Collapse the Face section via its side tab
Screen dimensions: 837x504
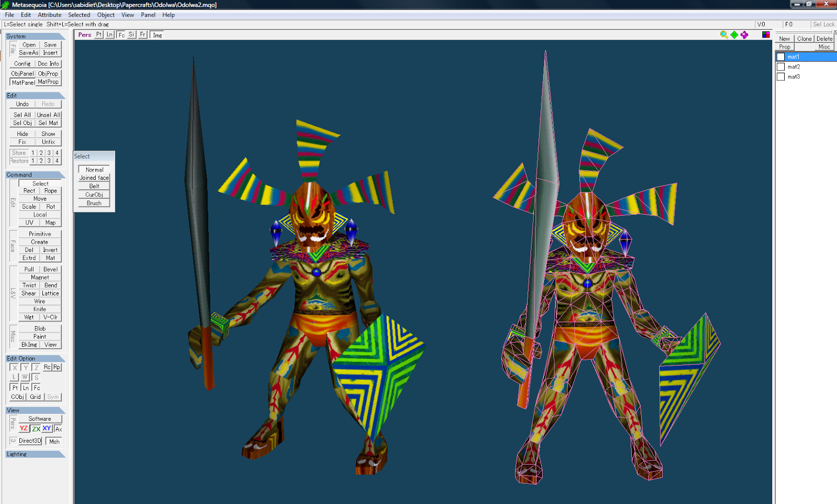pyautogui.click(x=13, y=246)
